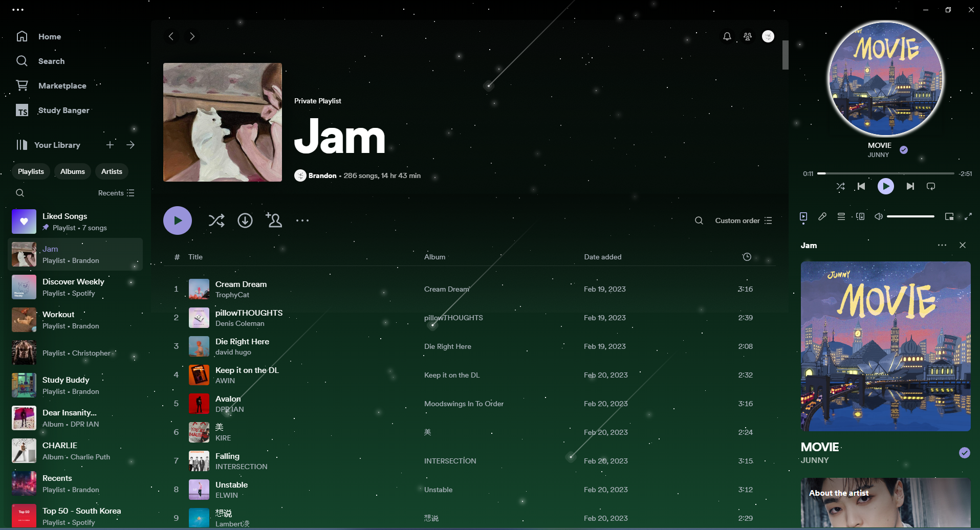Open the Marketplace cart icon
Image resolution: width=980 pixels, height=530 pixels.
click(x=22, y=85)
